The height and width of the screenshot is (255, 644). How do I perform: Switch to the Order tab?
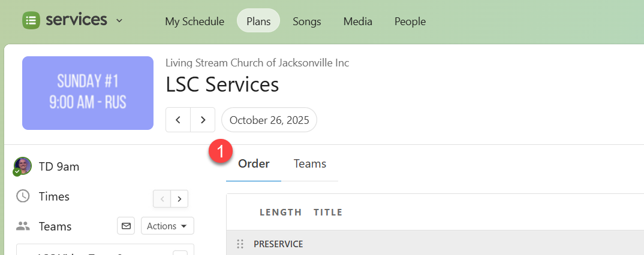(254, 163)
